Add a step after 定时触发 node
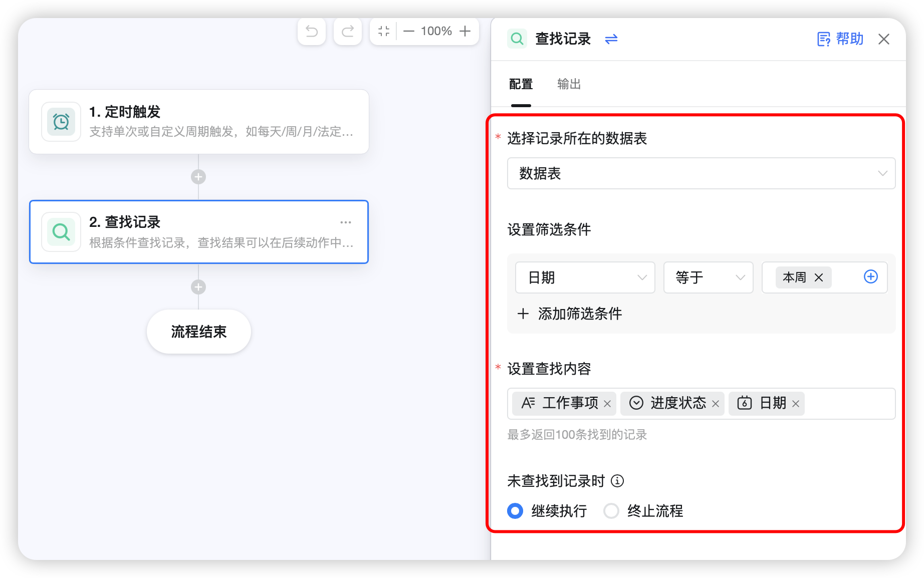Screen dimensions: 924x578 click(x=198, y=176)
